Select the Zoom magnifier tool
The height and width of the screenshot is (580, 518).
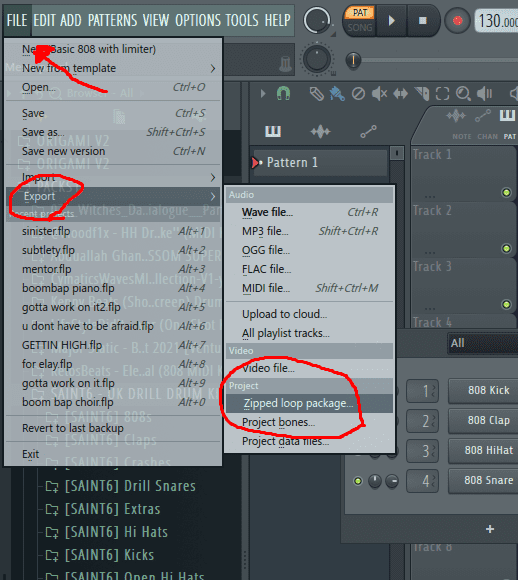point(463,94)
